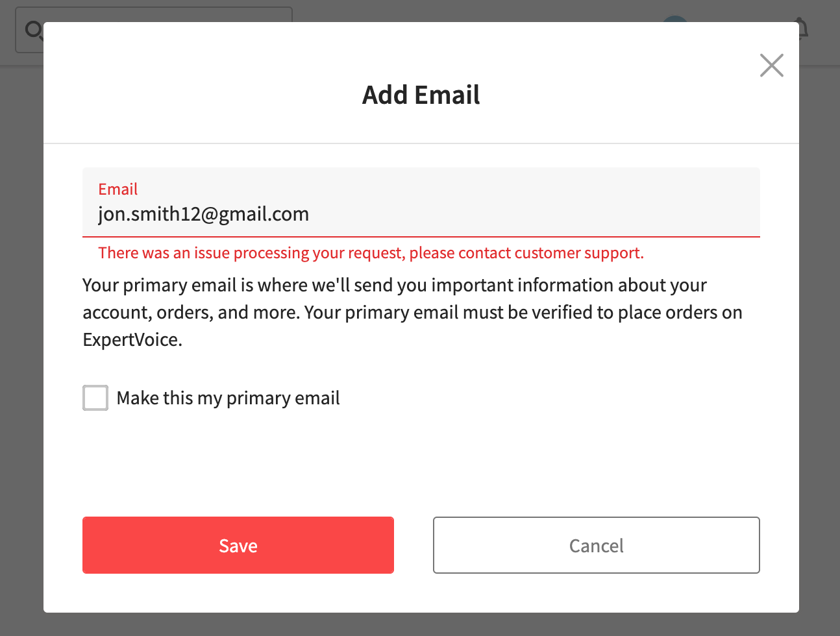The height and width of the screenshot is (636, 840).
Task: Place cursor in jon.smith12@gmail.com text
Action: 203,214
